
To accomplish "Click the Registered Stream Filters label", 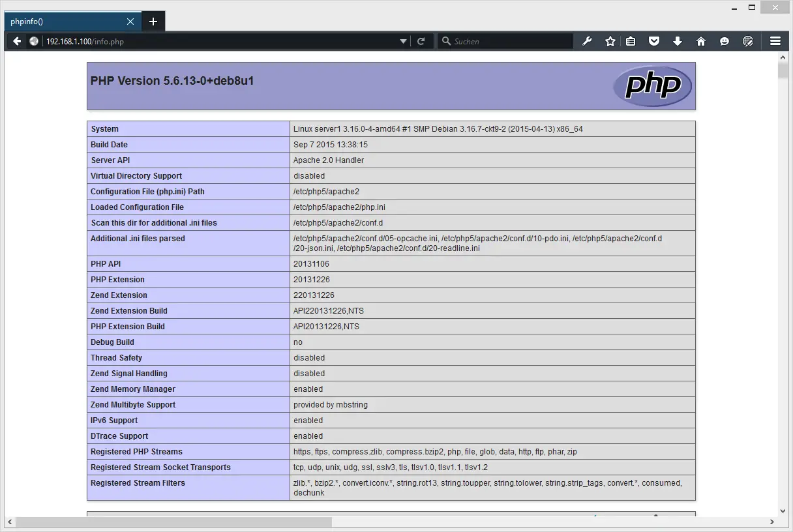I will [x=138, y=483].
